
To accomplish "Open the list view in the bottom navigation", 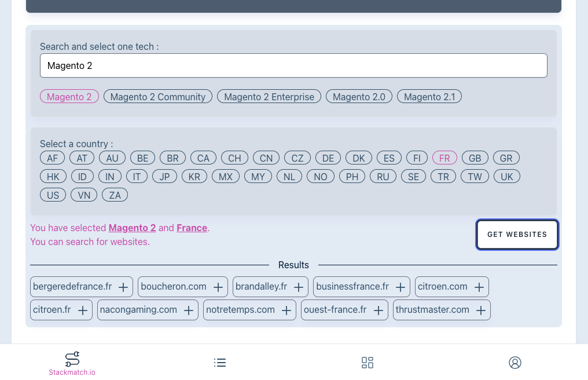I will point(220,363).
